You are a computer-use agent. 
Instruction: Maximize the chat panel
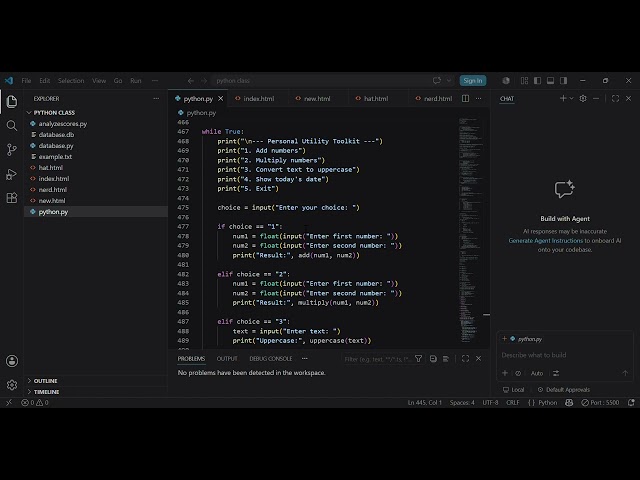615,98
